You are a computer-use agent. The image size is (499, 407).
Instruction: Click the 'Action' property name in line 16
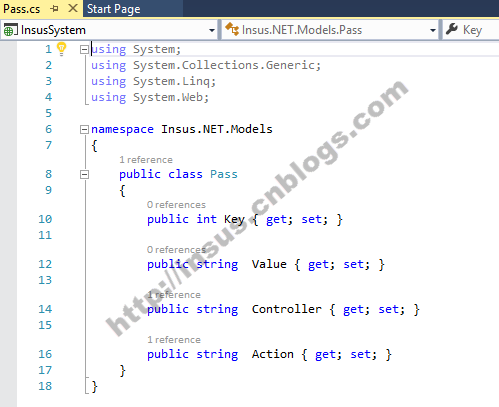pos(273,354)
